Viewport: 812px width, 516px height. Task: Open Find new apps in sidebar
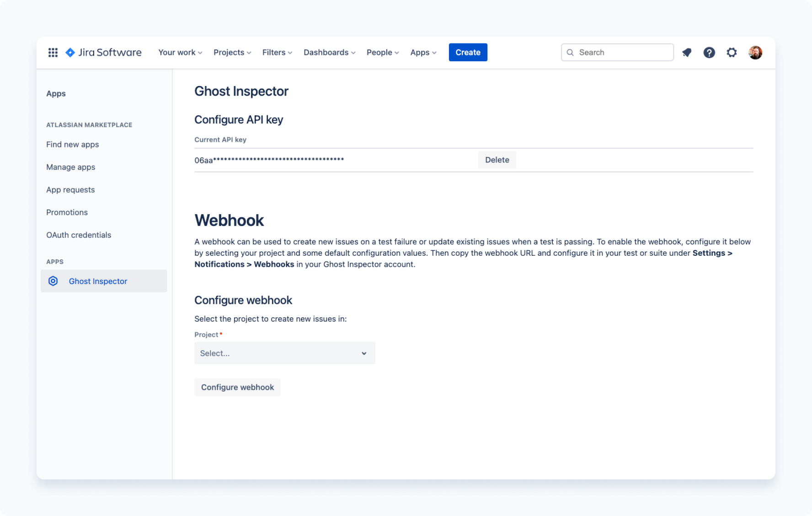point(72,144)
